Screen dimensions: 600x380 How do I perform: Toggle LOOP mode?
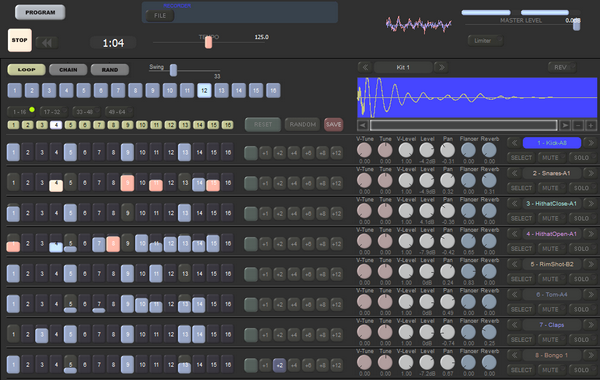(26, 70)
